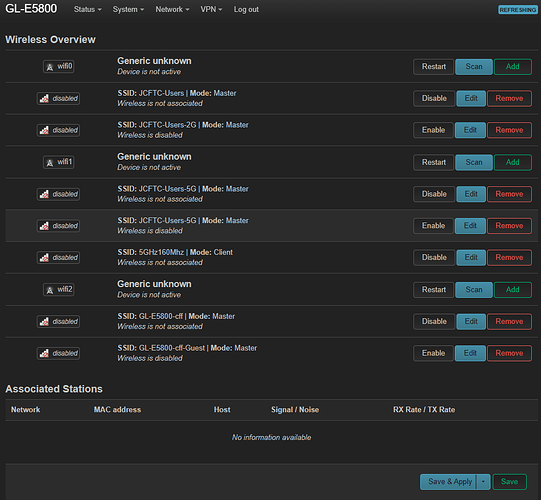This screenshot has height=500, width=541.
Task: Click disabled signal icon for GL-E5800-cff network
Action: click(58, 321)
